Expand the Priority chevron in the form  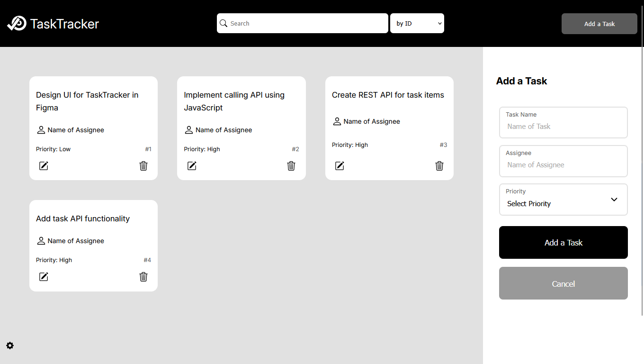click(614, 200)
